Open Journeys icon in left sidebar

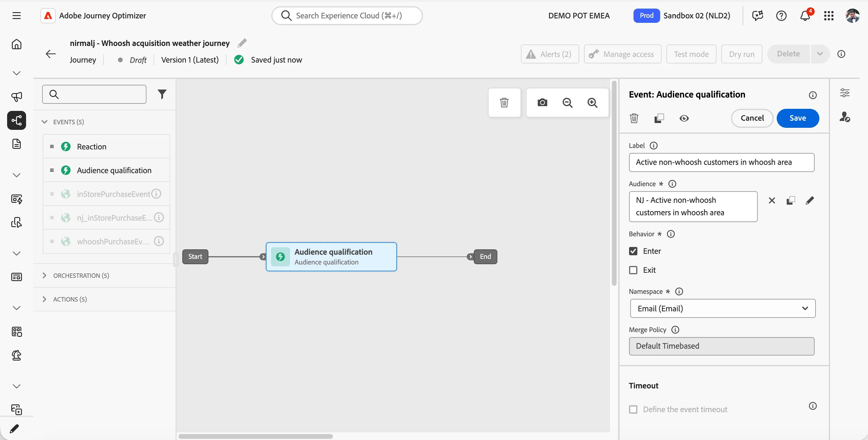[17, 120]
